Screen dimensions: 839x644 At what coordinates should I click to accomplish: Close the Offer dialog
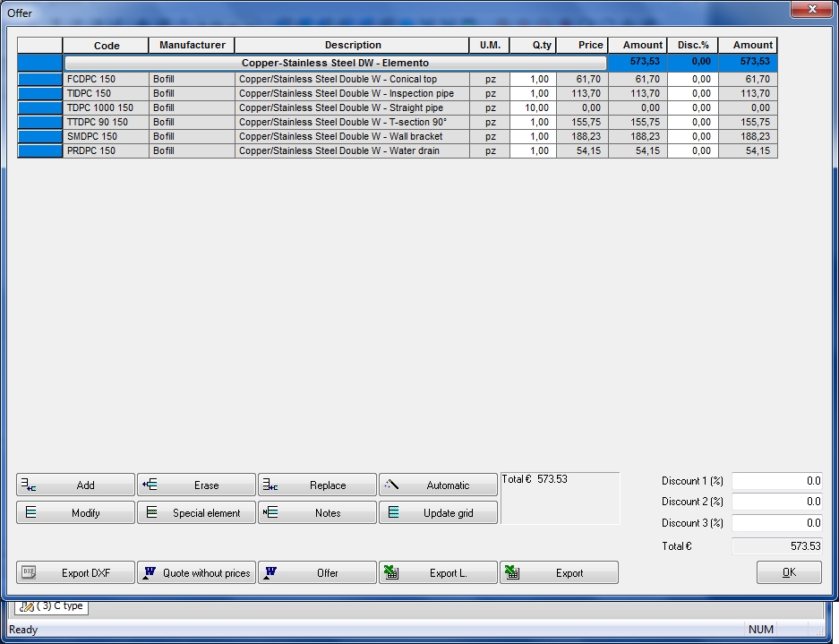coord(812,9)
